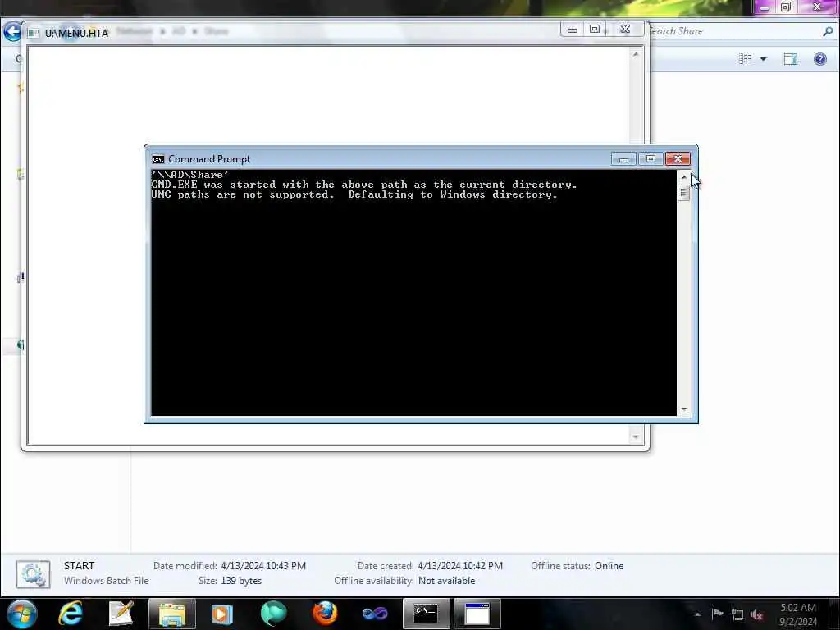Toggle the Explorer preview pane
The image size is (840, 630).
[791, 59]
